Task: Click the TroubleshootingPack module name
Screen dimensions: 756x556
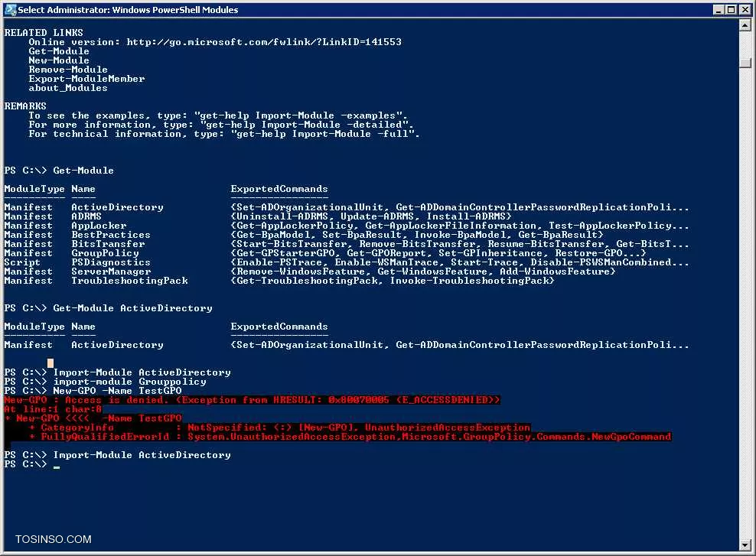Action: (x=129, y=281)
